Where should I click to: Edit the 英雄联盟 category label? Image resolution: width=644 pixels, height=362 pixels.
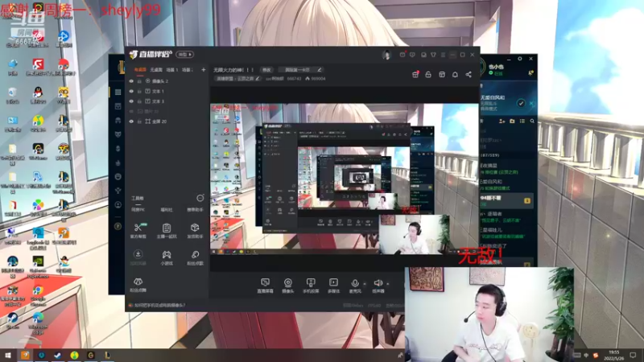[x=238, y=78]
